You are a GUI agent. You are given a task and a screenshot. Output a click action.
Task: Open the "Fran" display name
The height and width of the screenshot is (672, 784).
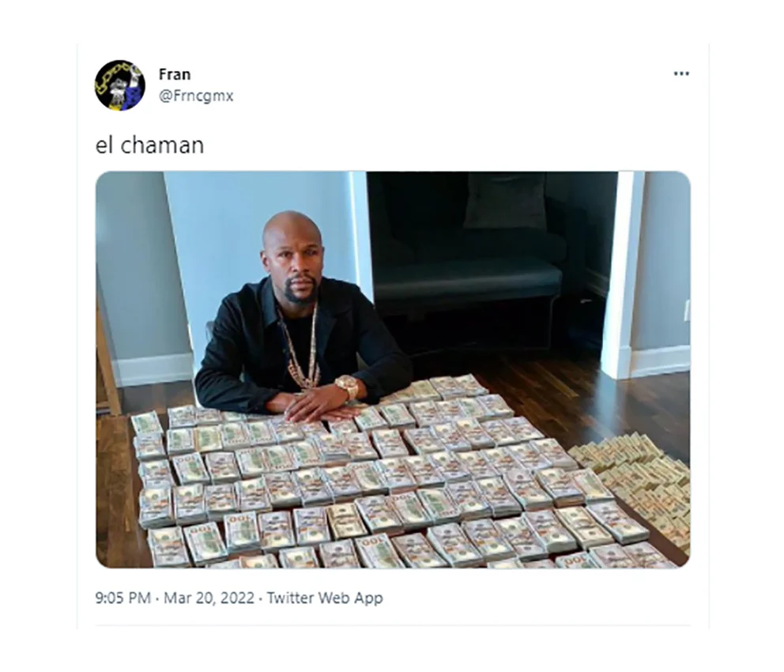175,74
